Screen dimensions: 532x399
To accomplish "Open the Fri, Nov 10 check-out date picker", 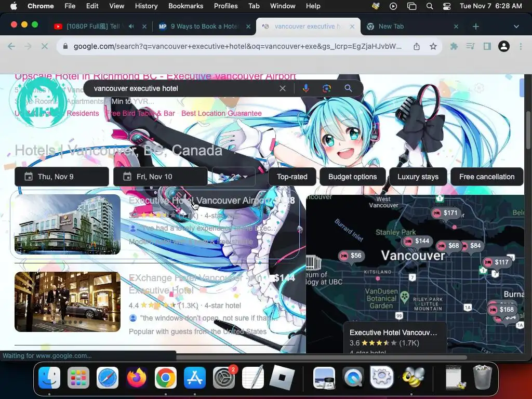I will 161,177.
